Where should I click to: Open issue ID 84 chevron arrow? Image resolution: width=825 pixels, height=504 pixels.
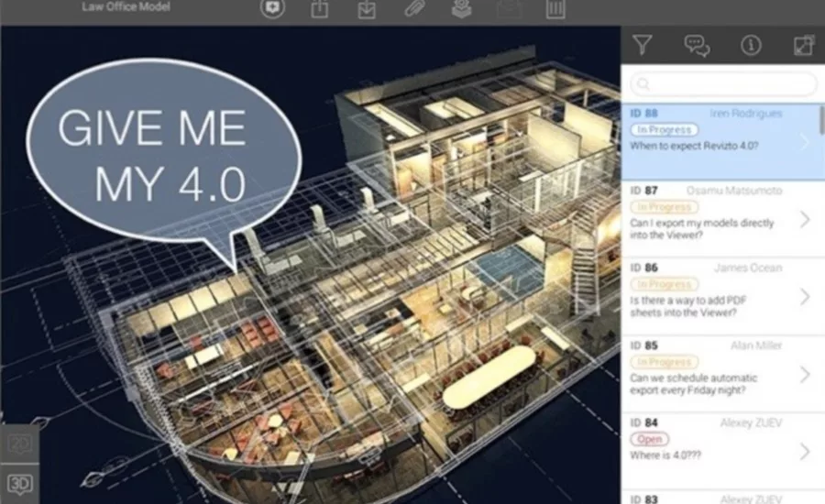tap(805, 452)
